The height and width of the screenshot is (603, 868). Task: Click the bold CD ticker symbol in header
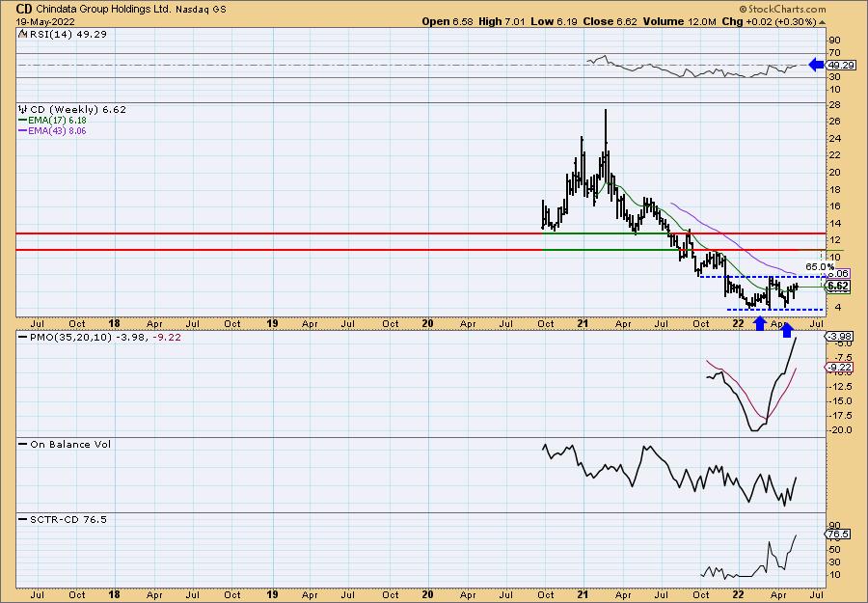[x=24, y=9]
